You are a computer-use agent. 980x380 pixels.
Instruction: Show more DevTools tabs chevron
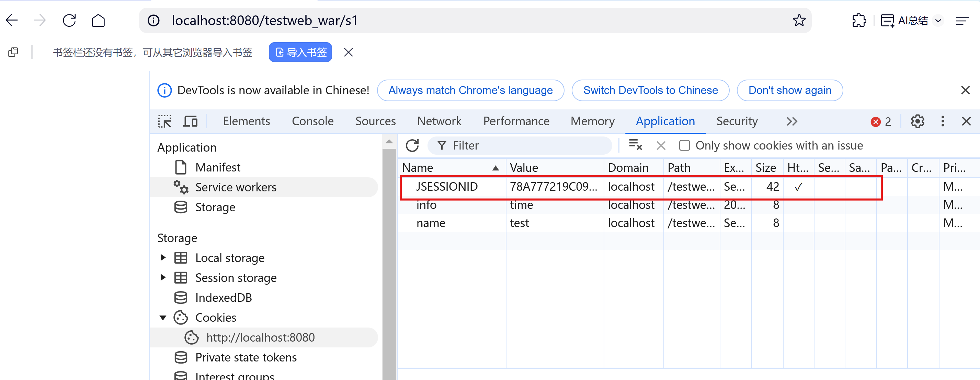click(792, 122)
